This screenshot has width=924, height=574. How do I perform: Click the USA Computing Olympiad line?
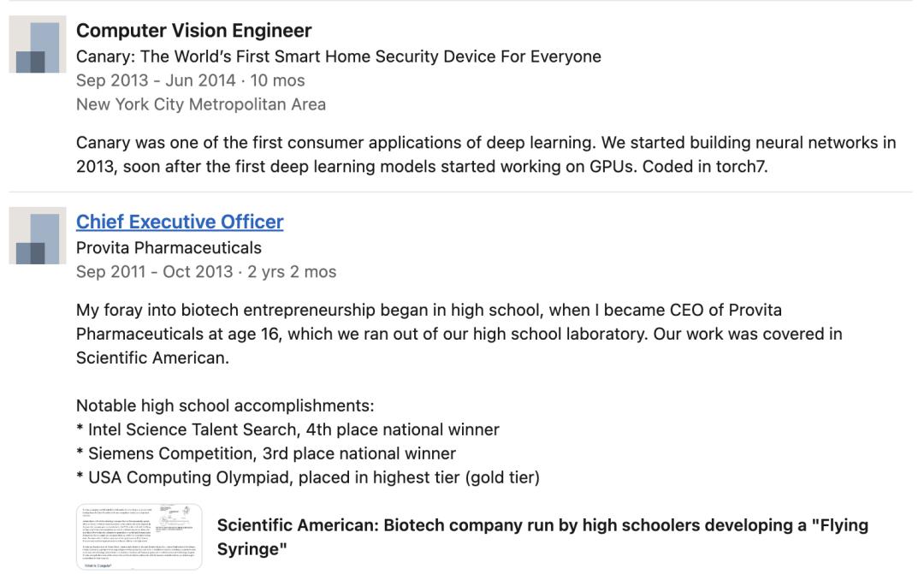pos(308,477)
